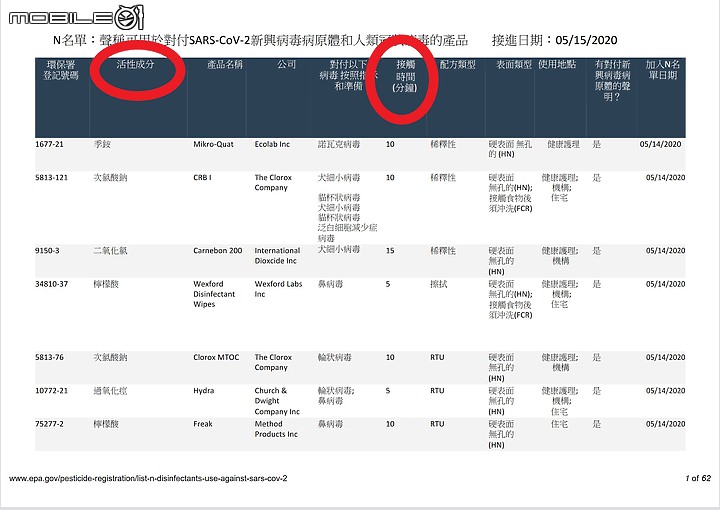Click active ingredient 過氧化氫
Image resolution: width=720 pixels, height=510 pixels.
click(x=110, y=391)
